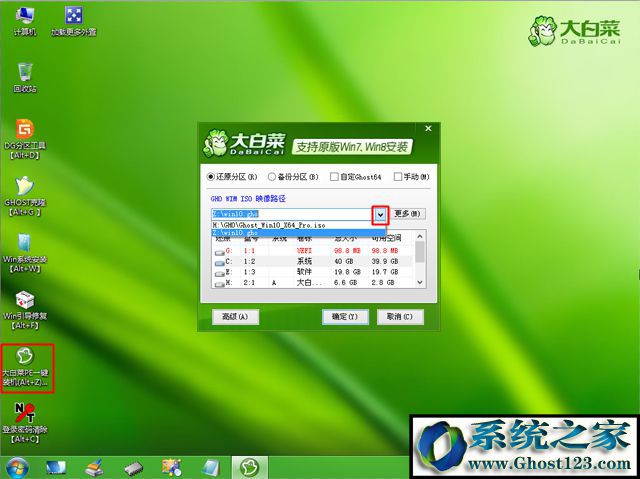The image size is (640, 479).
Task: Click partition list scrollbar down arrow
Action: [420, 282]
